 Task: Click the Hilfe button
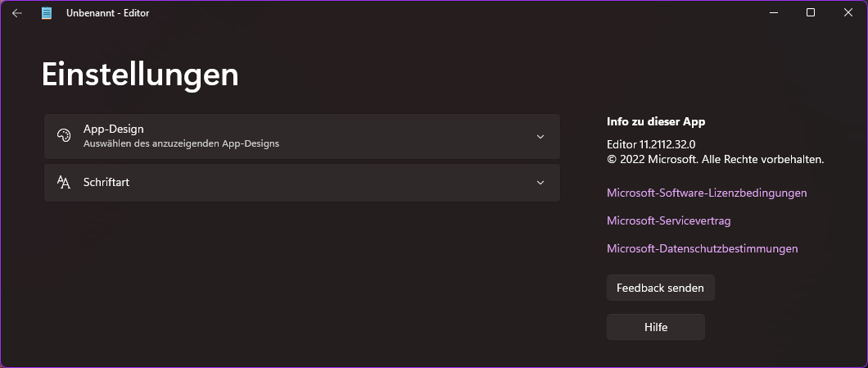tap(655, 327)
